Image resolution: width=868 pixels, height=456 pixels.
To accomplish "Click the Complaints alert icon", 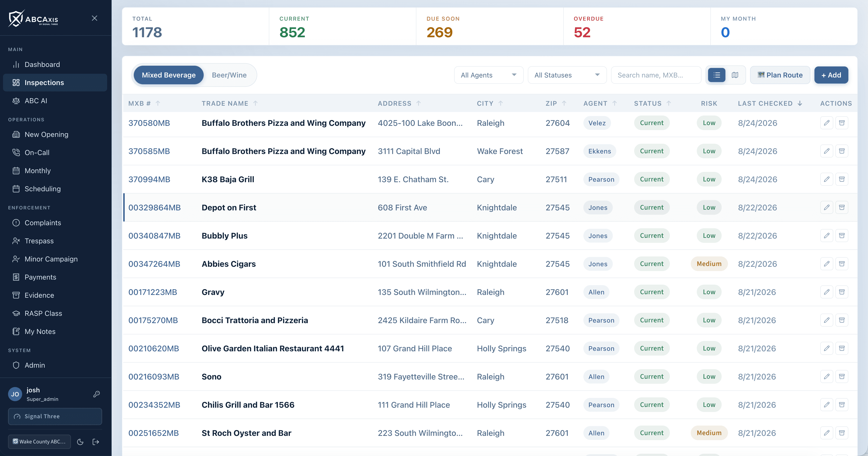I will (x=16, y=223).
